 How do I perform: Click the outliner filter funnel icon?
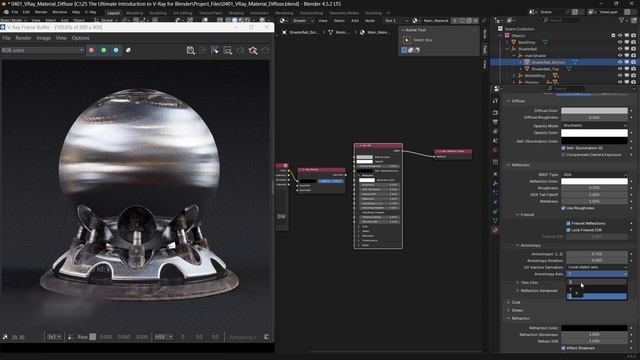622,20
